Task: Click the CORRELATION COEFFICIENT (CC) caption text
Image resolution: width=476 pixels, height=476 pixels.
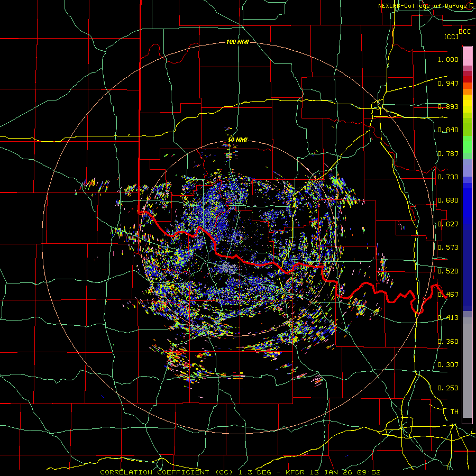Action: pos(167,472)
